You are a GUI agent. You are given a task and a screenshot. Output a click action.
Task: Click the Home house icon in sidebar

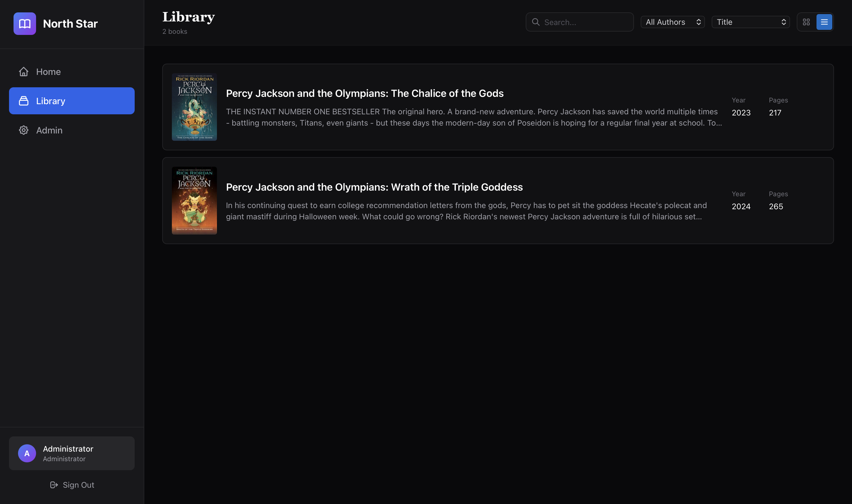coord(23,72)
